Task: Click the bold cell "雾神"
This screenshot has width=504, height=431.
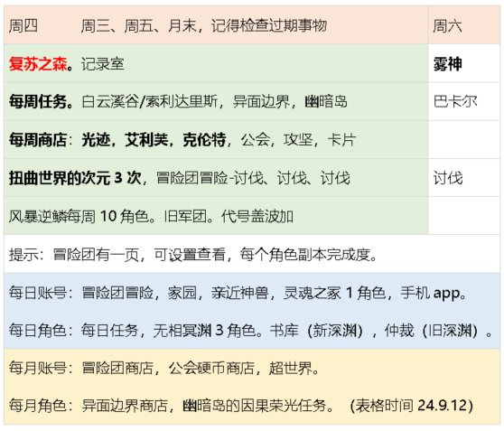Action: tap(447, 63)
